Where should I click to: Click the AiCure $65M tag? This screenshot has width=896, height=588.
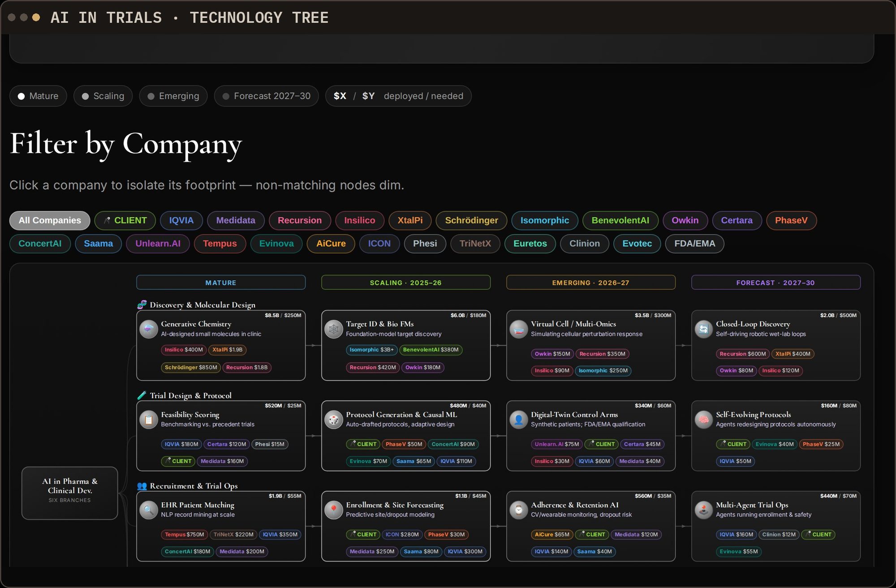pos(552,534)
